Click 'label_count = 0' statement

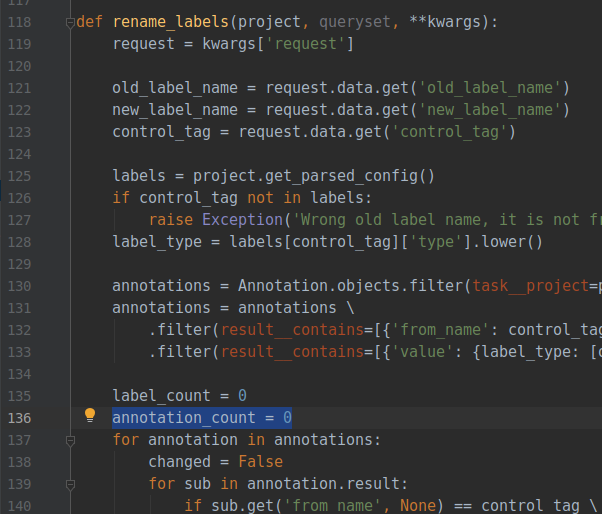[x=180, y=396]
